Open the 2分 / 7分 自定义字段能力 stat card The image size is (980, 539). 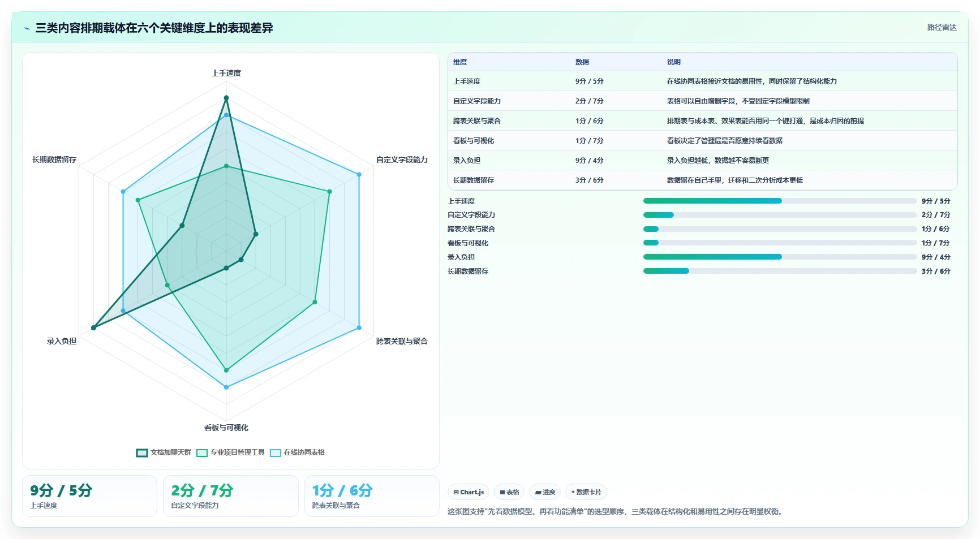[x=231, y=496]
